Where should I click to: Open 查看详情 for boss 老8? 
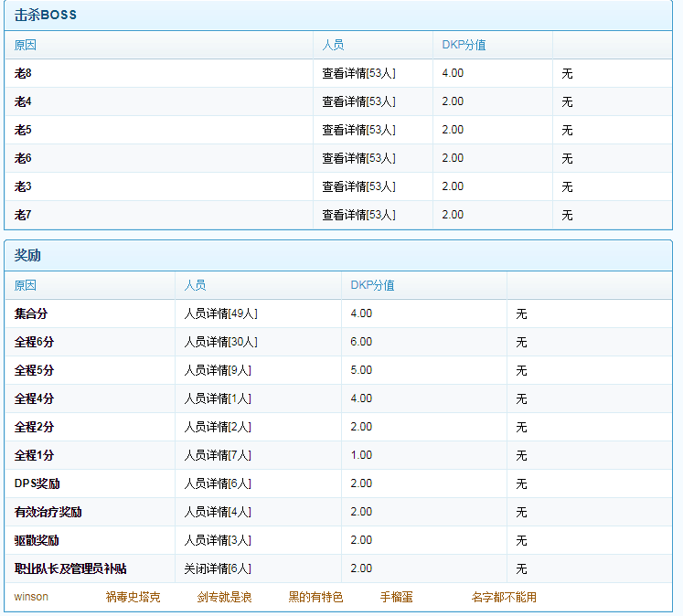pyautogui.click(x=358, y=73)
